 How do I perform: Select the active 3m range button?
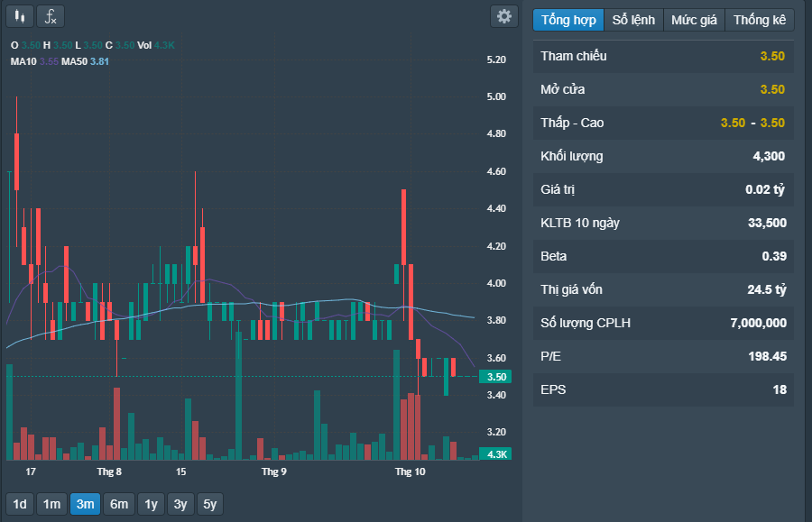tap(86, 504)
